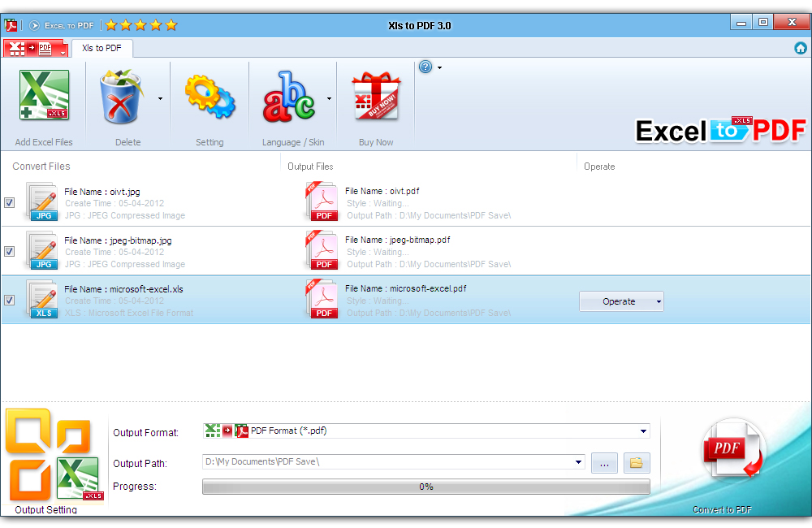Click the PDF app icon in title bar
The image size is (812, 528).
11,25
